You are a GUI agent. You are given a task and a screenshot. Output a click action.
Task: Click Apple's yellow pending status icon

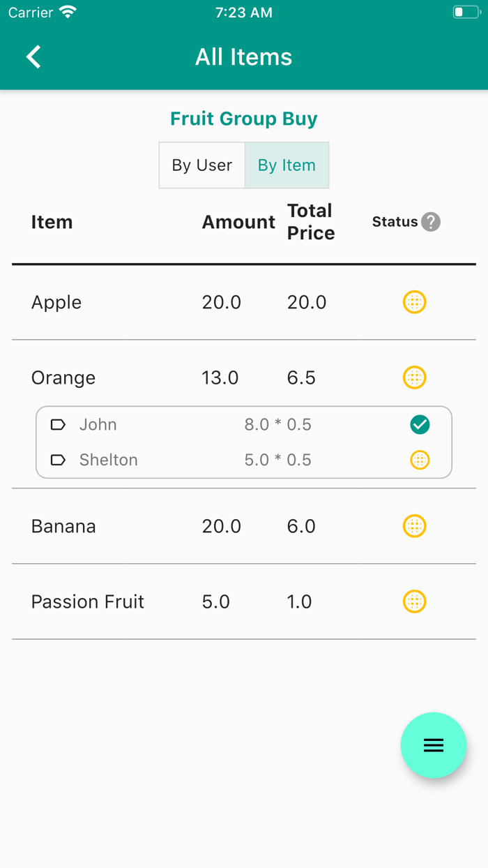(x=414, y=302)
